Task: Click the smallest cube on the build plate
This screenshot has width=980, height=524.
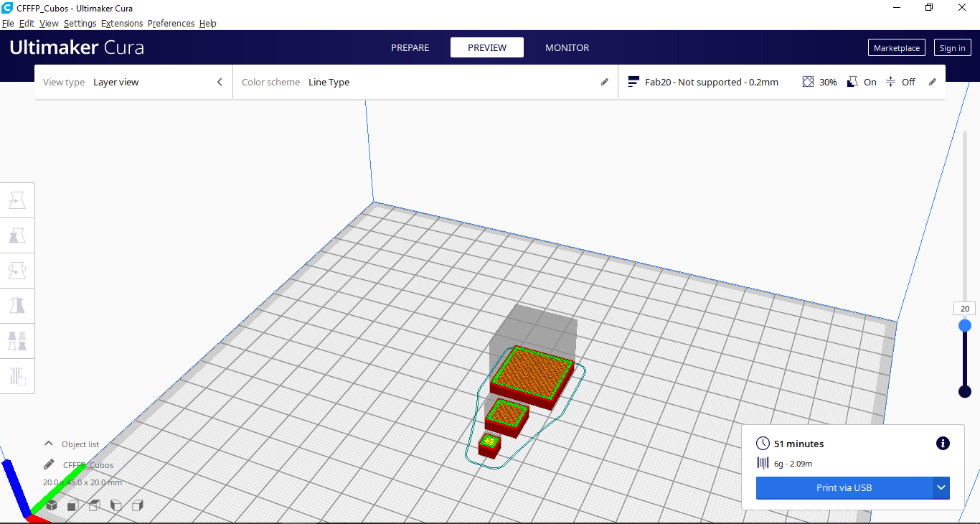Action: point(489,444)
